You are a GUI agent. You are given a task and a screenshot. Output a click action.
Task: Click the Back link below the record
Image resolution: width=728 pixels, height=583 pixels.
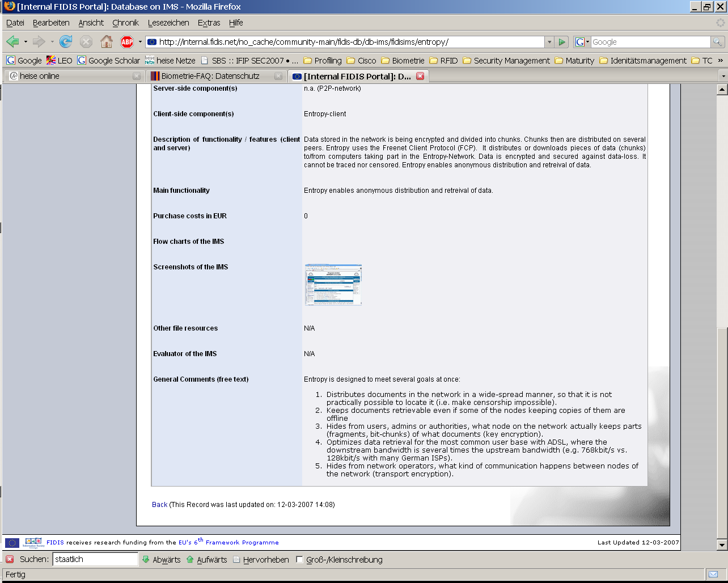[159, 504]
